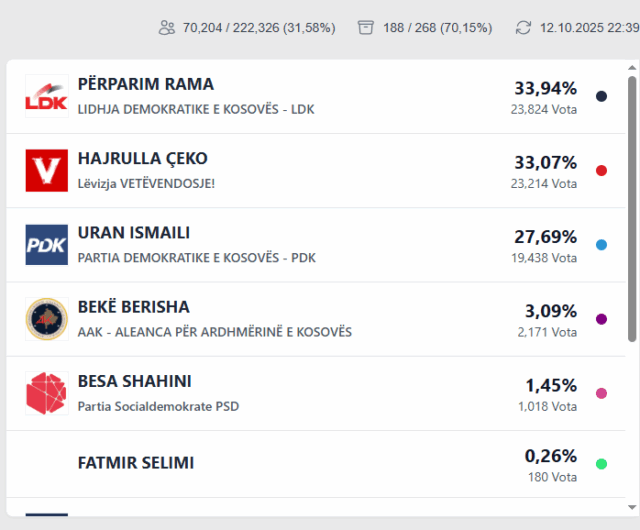This screenshot has width=640, height=530.
Task: Click the PDK party logo
Action: point(46,244)
